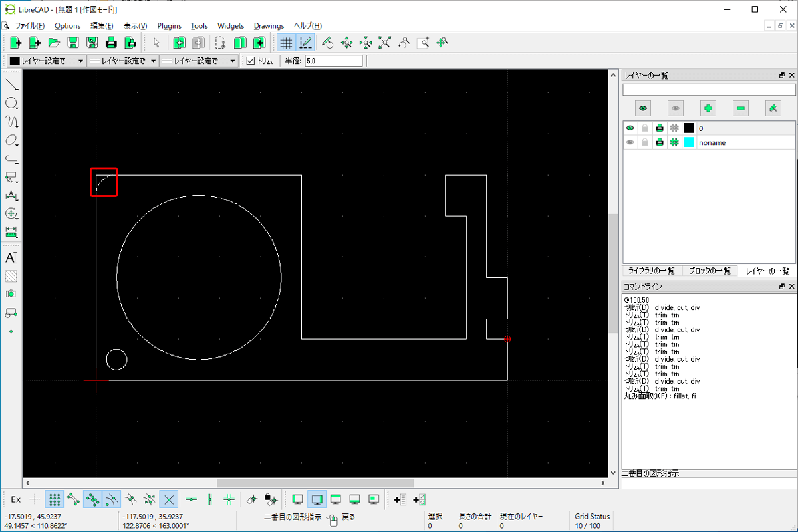Toggle print for noname layer

[x=659, y=142]
